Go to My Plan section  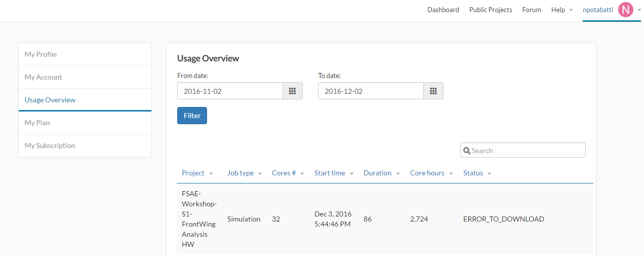click(x=37, y=123)
